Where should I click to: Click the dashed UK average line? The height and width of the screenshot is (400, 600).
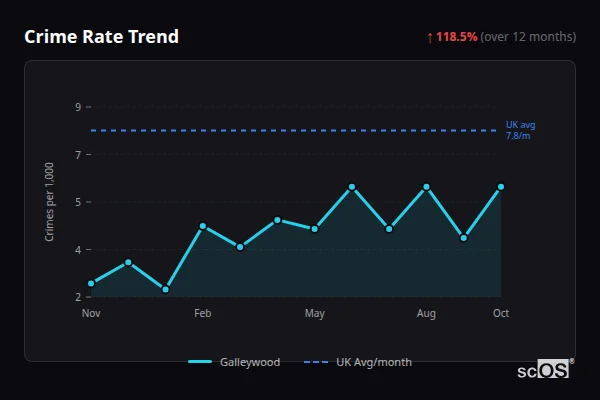point(293,131)
